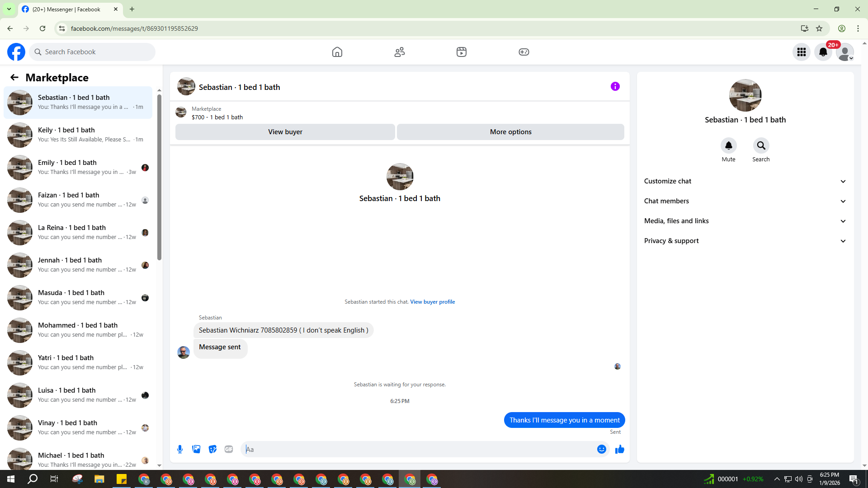
Task: Open the View buyer profile link
Action: pyautogui.click(x=432, y=302)
